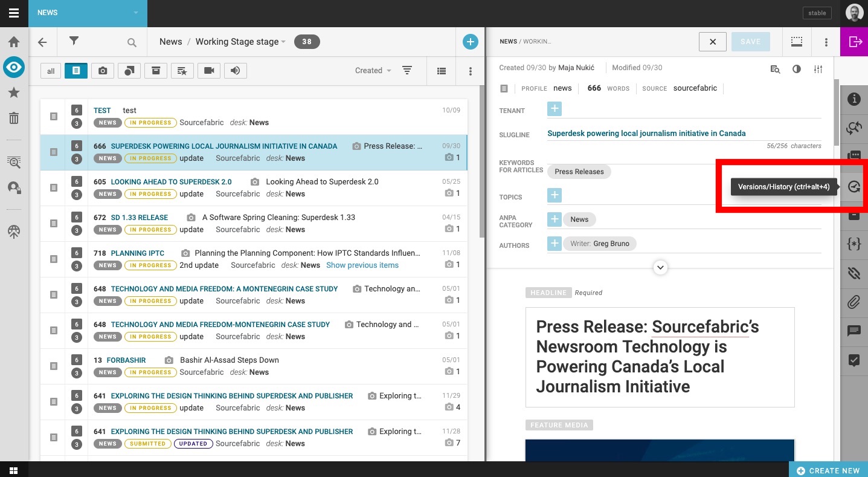868x477 pixels.
Task: Click CREATE NEW button
Action: (x=828, y=470)
